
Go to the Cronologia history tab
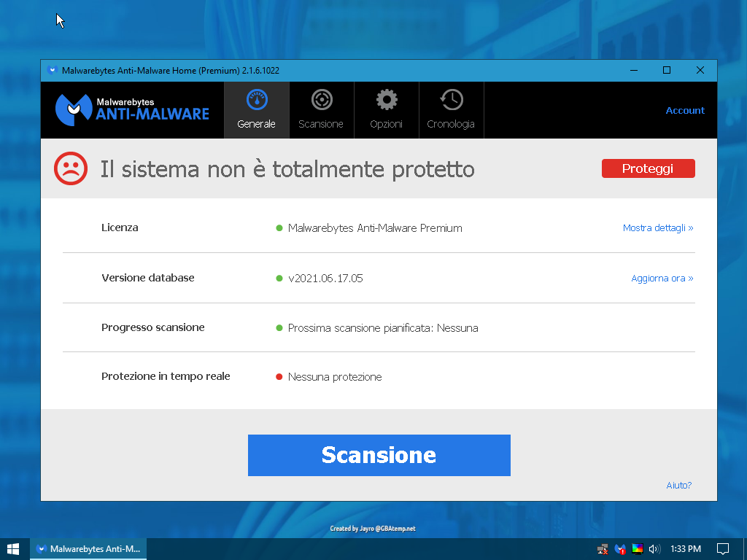(451, 110)
